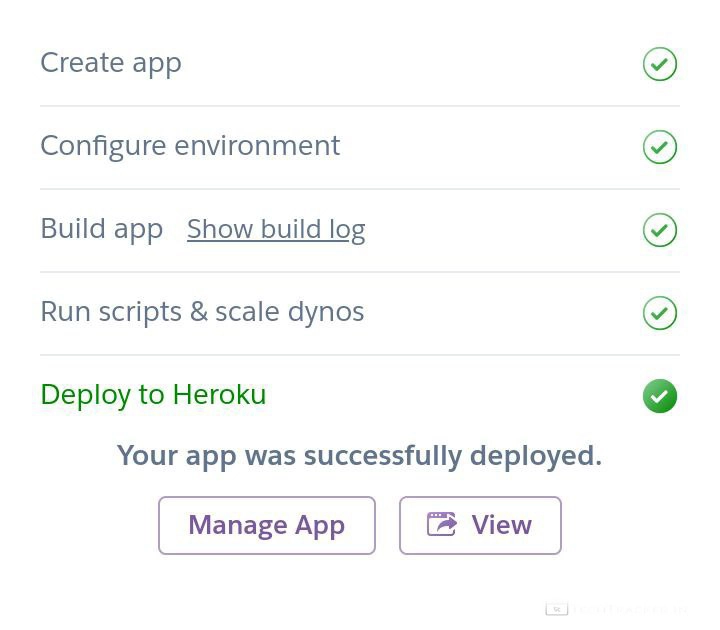
Task: Click the divider line under Create app
Action: click(360, 106)
